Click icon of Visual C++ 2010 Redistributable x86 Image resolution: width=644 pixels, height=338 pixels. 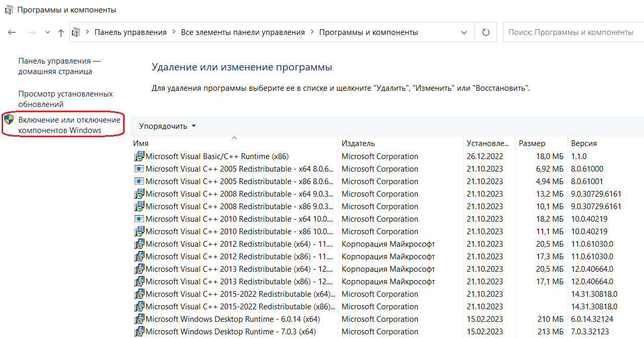pyautogui.click(x=139, y=232)
